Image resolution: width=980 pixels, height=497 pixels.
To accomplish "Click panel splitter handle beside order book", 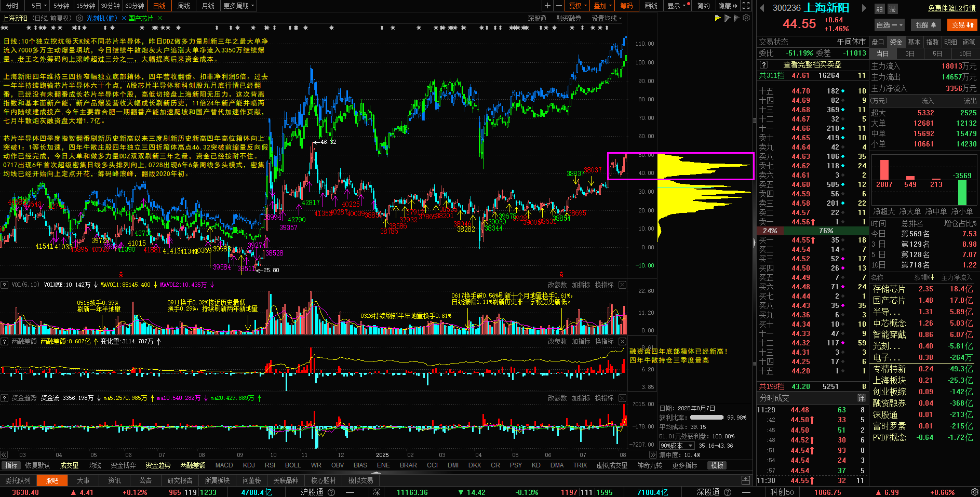I will (x=754, y=242).
